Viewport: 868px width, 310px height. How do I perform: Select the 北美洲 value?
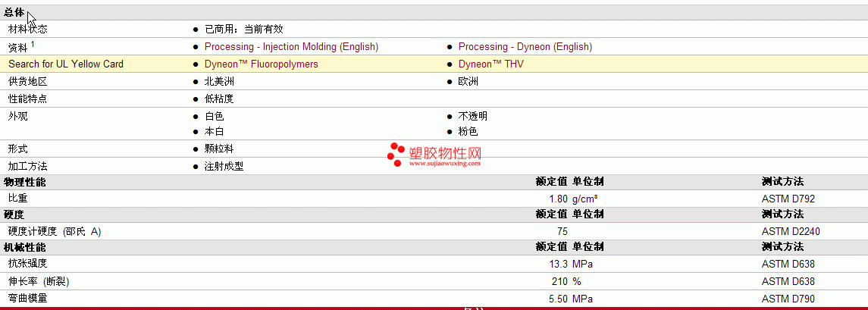point(219,82)
